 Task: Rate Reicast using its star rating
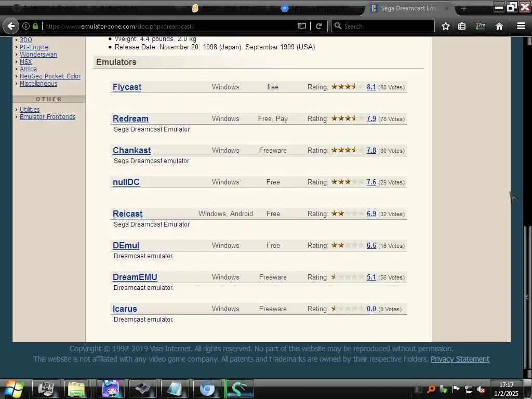click(348, 214)
